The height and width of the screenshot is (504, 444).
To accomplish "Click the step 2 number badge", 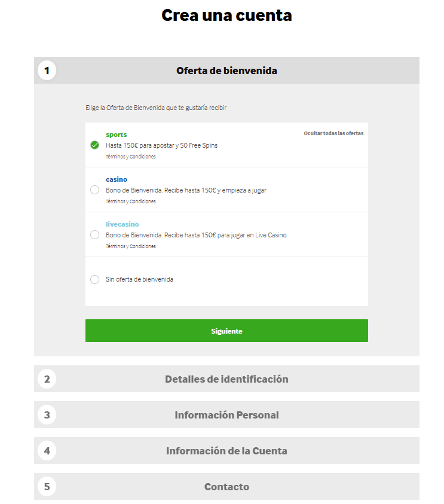I will (47, 379).
